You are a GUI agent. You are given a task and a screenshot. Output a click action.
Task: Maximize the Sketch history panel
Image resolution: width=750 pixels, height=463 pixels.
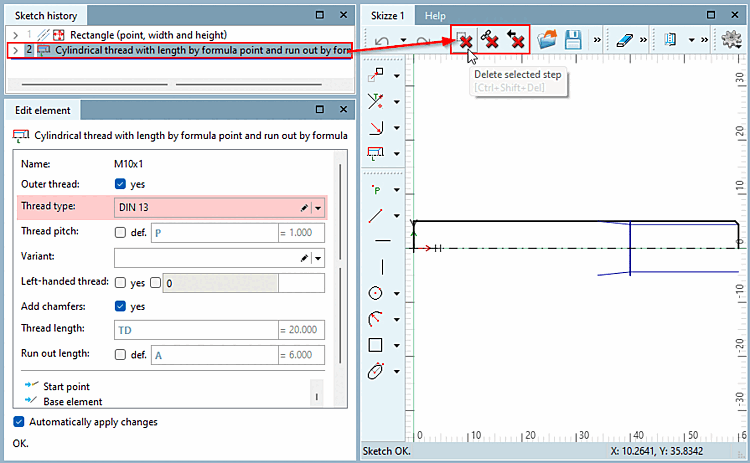[x=320, y=15]
